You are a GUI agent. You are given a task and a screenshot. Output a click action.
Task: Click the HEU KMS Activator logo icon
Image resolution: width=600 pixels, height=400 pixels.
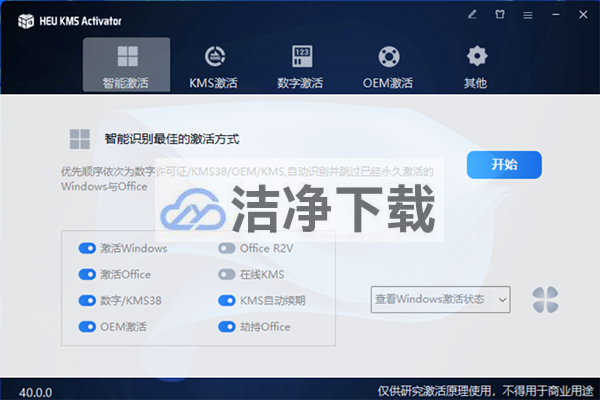click(26, 21)
